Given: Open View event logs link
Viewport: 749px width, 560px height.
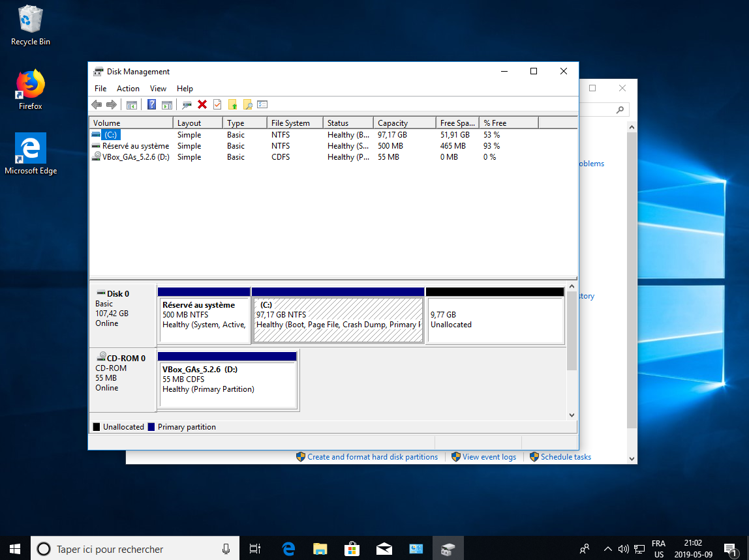Looking at the screenshot, I should [489, 457].
